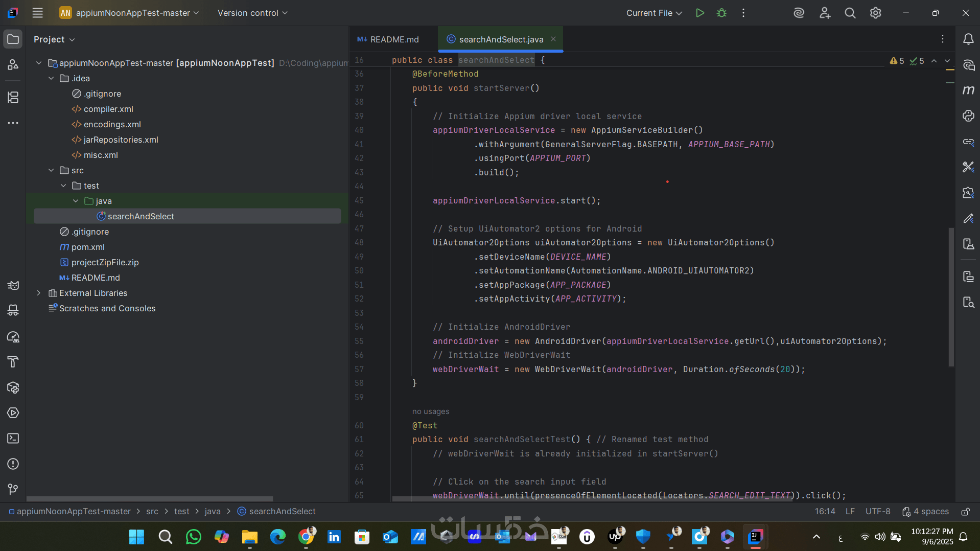
Task: Open the Maven tool window
Action: 968,90
